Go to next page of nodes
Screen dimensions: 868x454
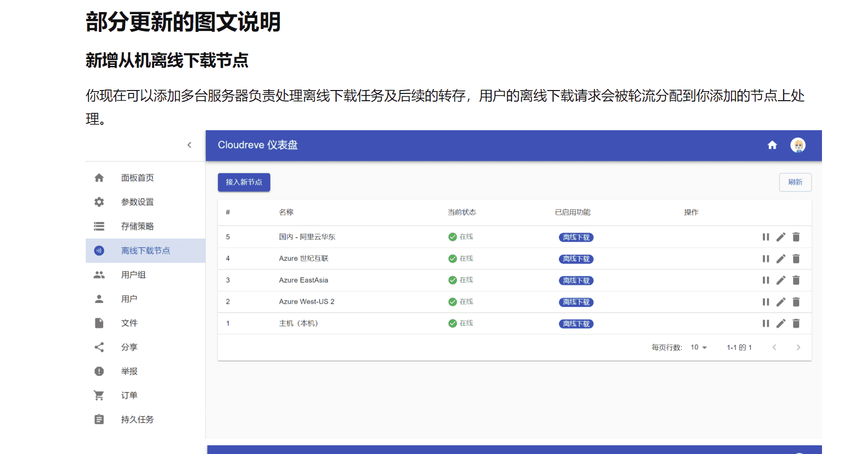[798, 348]
